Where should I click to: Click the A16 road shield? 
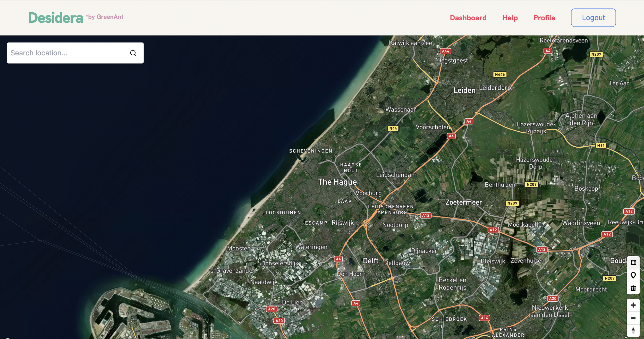(484, 318)
